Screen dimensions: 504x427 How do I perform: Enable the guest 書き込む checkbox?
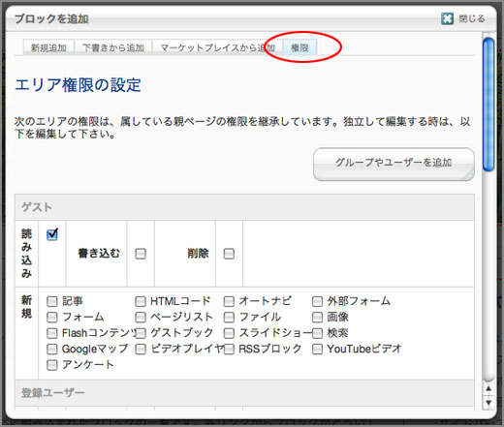pos(141,254)
